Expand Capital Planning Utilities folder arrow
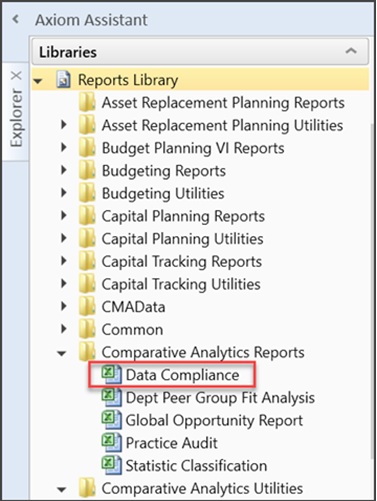This screenshot has height=501, width=377. (x=64, y=238)
